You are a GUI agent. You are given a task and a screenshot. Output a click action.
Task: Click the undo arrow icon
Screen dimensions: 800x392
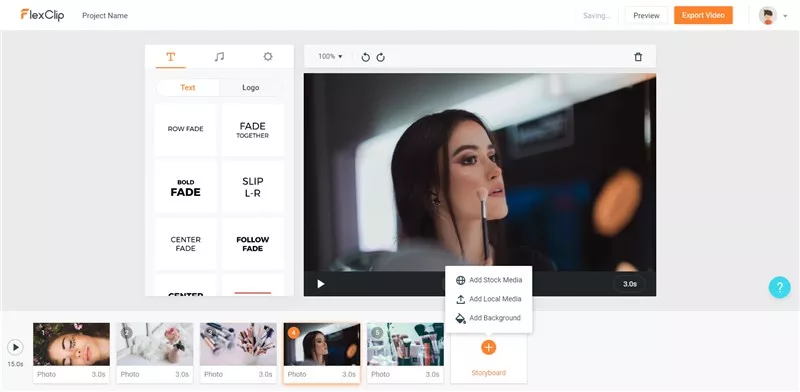click(x=365, y=57)
